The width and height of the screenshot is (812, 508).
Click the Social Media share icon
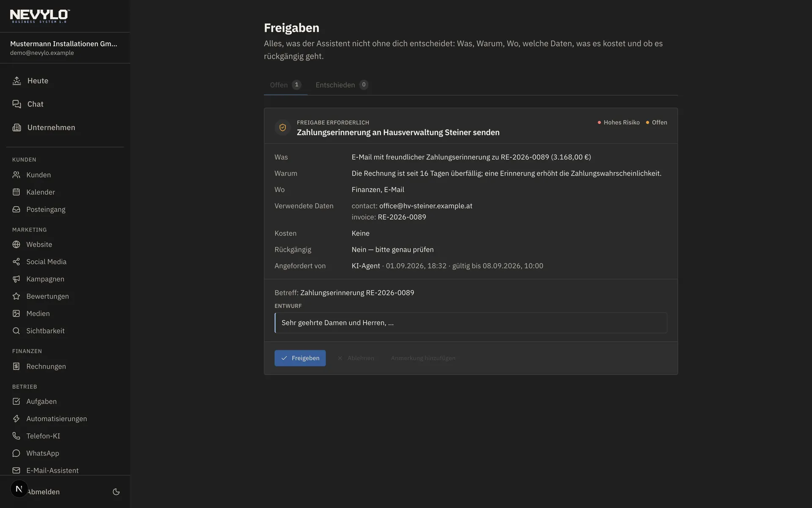point(16,262)
